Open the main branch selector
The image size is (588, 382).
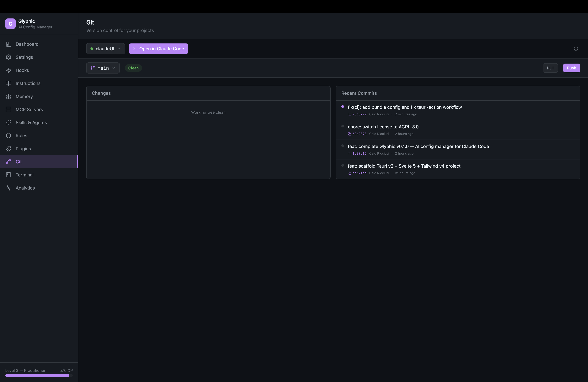103,68
